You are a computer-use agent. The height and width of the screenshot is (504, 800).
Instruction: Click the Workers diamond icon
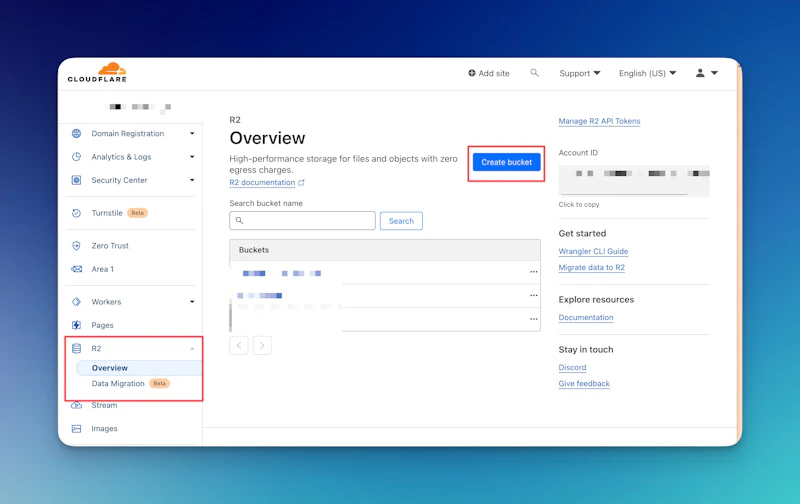click(x=77, y=302)
